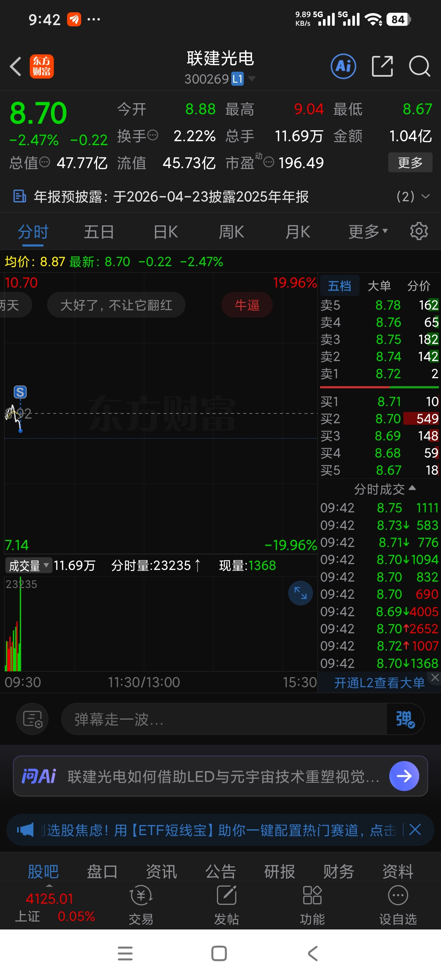
Task: Open the 股吧 forum tab
Action: pyautogui.click(x=43, y=871)
